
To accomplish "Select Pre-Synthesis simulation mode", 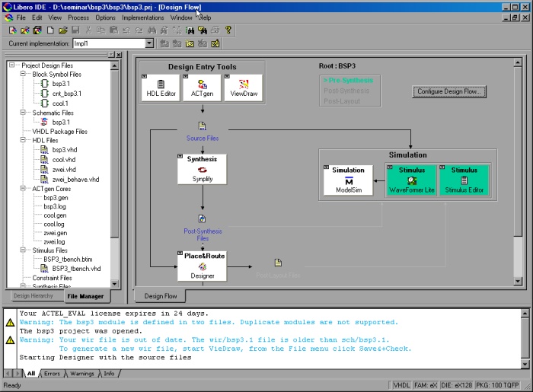I will [348, 81].
